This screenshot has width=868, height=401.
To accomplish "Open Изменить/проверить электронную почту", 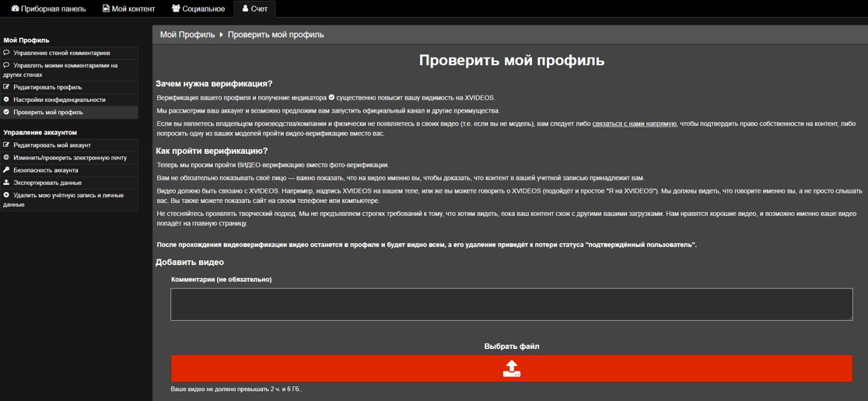I will coord(68,158).
